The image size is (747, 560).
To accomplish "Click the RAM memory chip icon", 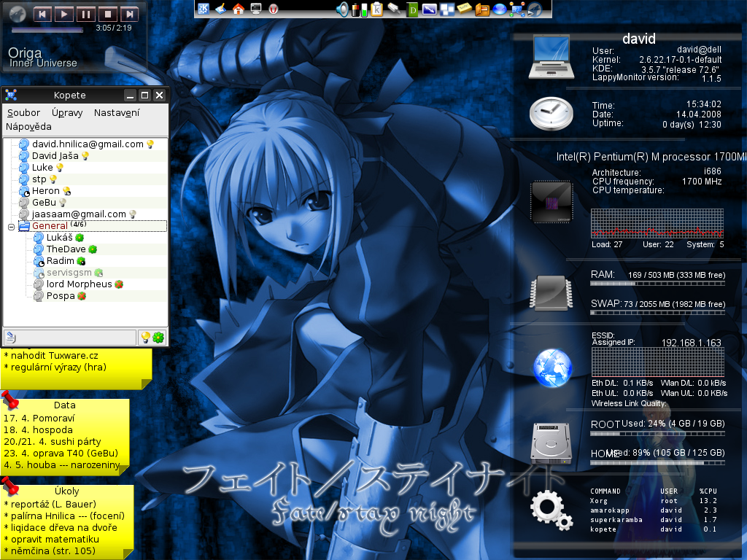I will pos(551,293).
